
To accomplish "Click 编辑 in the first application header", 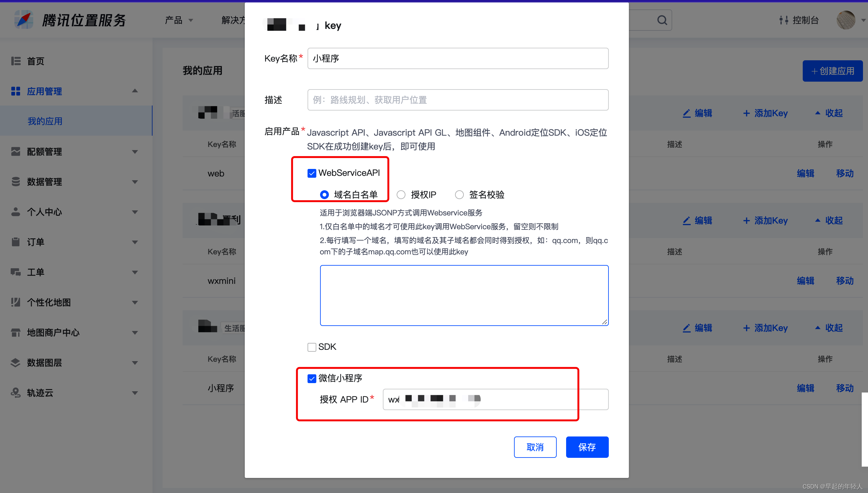I will pos(703,113).
